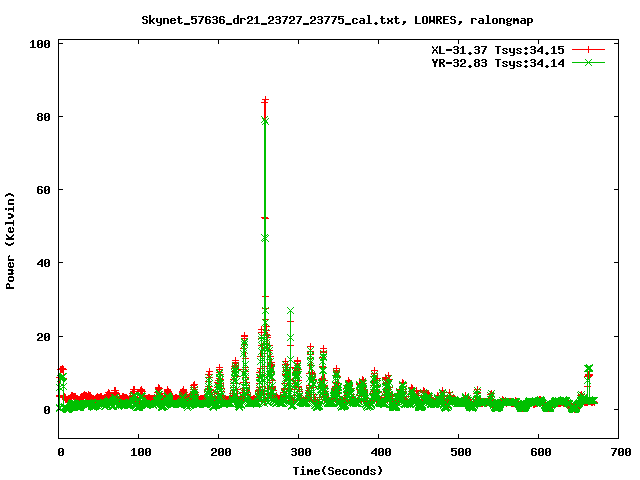Viewport: 640px width, 480px height.
Task: Click y-axis tick label 40
Action: [x=43, y=263]
